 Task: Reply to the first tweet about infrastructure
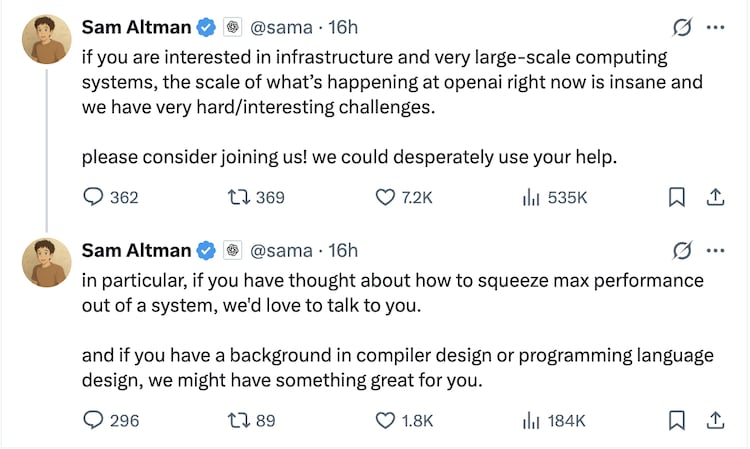point(93,198)
